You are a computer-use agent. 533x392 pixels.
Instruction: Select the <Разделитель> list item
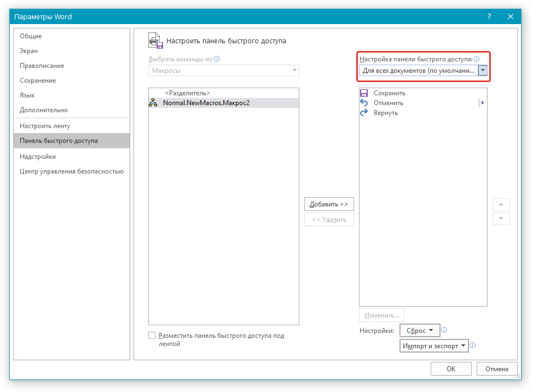coord(224,93)
